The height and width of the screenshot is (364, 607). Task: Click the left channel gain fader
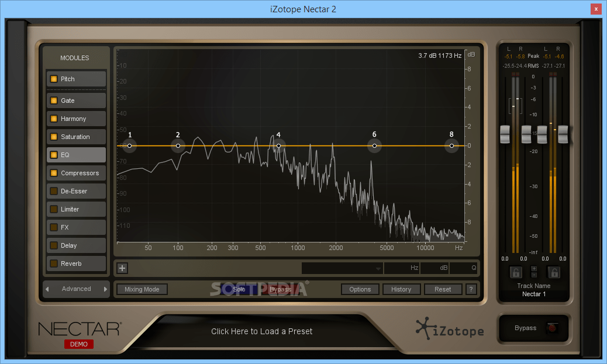[x=504, y=134]
